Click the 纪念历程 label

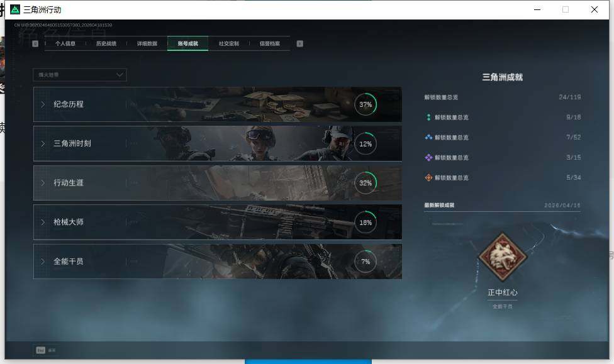[x=69, y=104]
